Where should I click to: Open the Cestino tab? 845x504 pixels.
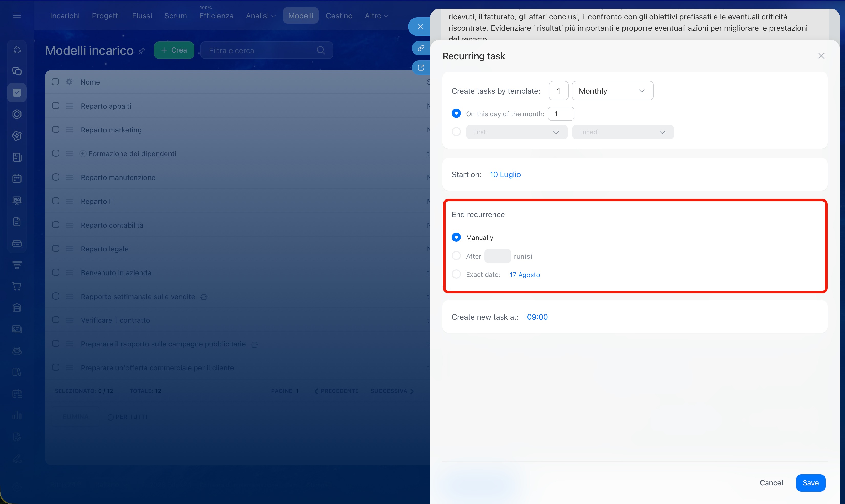click(339, 16)
